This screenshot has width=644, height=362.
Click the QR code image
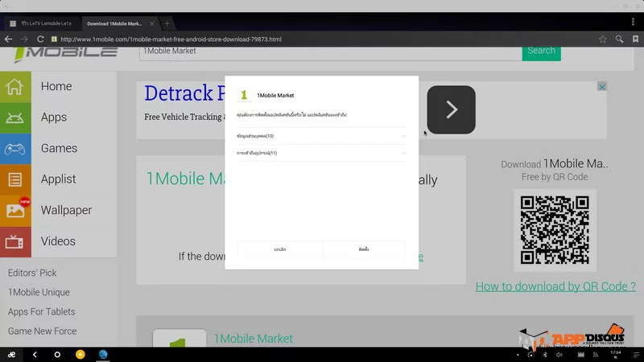pos(555,230)
